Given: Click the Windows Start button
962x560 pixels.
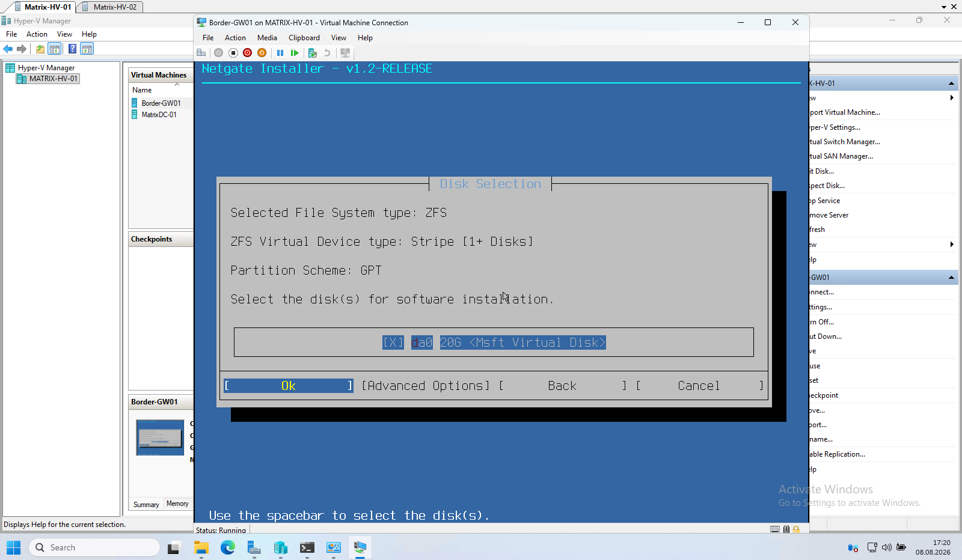Looking at the screenshot, I should click(13, 547).
